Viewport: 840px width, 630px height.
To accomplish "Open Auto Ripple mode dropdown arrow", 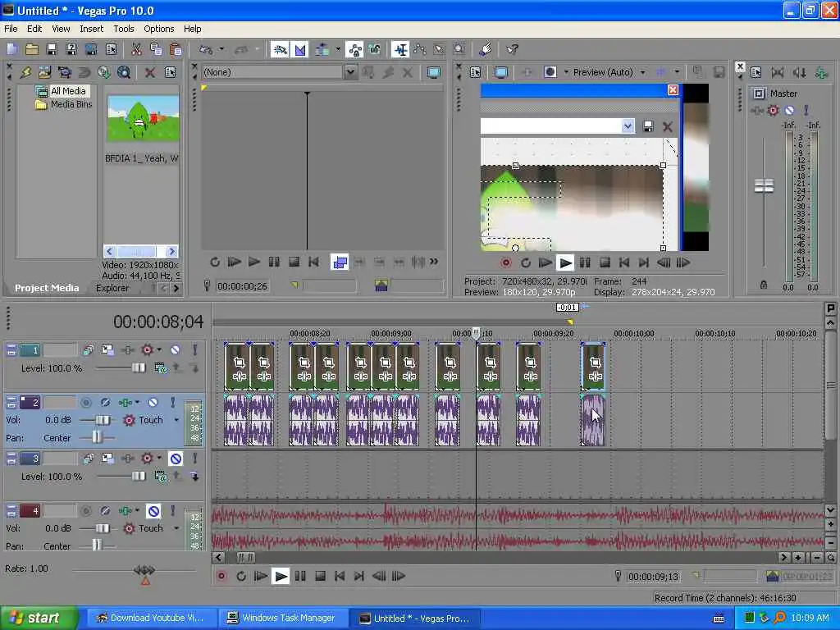I will tap(337, 50).
